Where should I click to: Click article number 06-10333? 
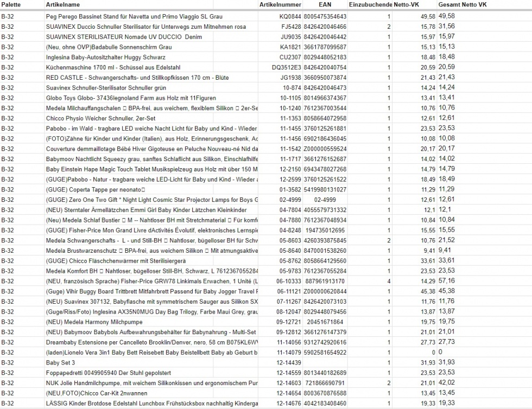pos(289,281)
